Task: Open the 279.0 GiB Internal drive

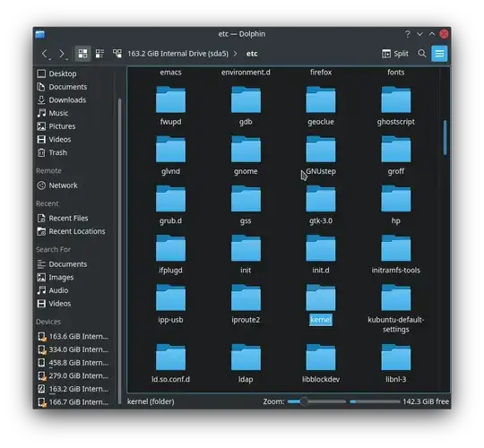Action: 74,375
